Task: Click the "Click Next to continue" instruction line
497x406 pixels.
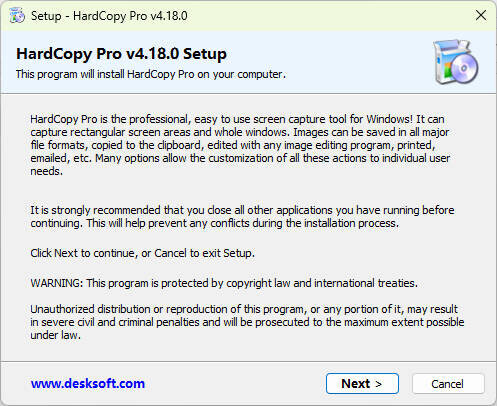Action: click(x=142, y=253)
